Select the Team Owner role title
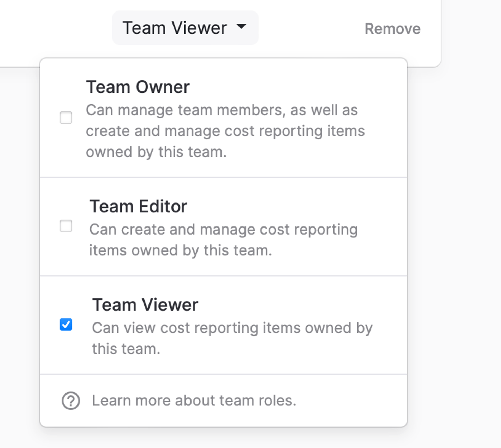Image resolution: width=501 pixels, height=448 pixels. (138, 87)
